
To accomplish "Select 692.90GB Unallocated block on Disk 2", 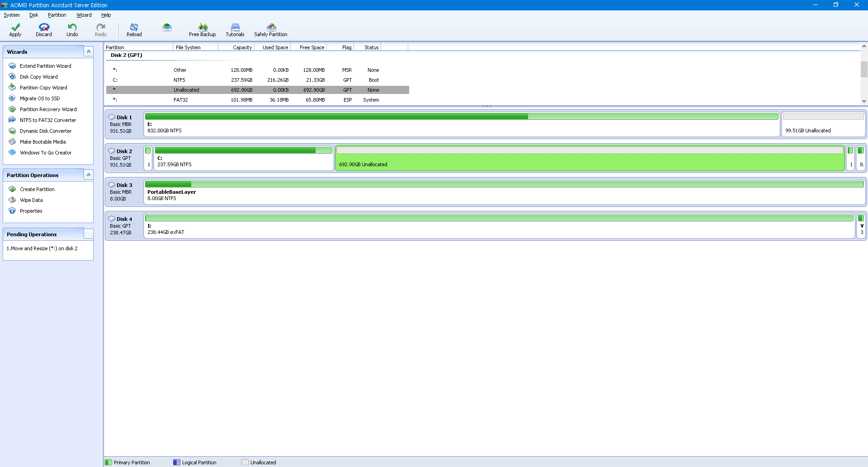I will pos(590,158).
